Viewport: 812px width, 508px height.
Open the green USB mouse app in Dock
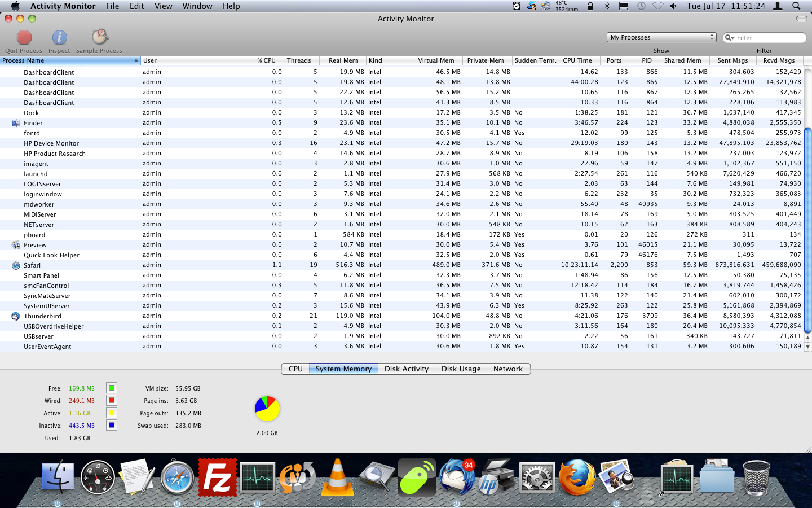coord(417,478)
